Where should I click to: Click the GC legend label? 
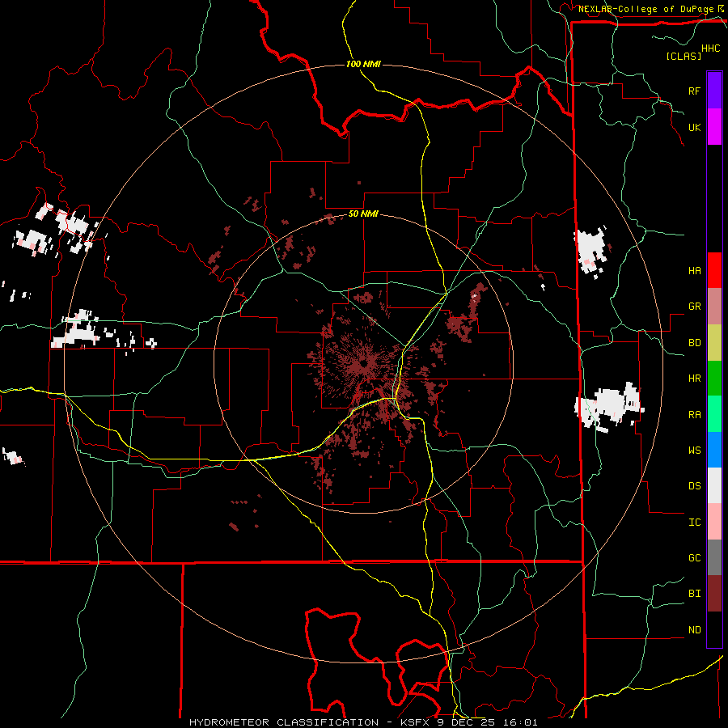pyautogui.click(x=694, y=558)
